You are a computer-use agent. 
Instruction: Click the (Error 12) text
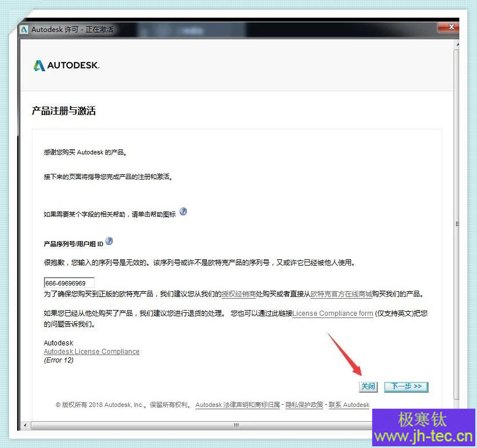59,360
